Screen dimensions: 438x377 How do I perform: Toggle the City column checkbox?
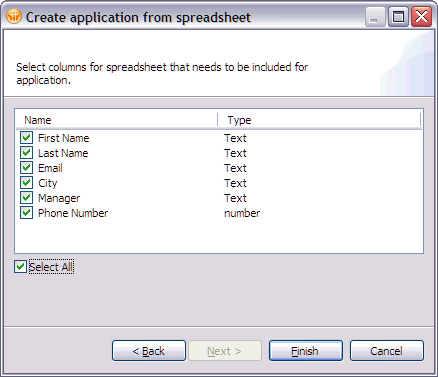[26, 183]
